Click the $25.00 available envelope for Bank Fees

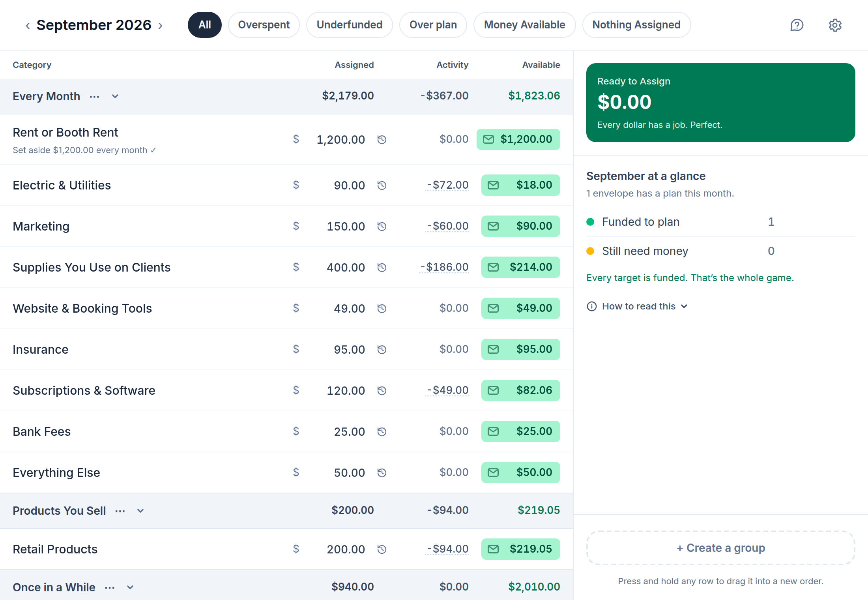[x=520, y=431]
